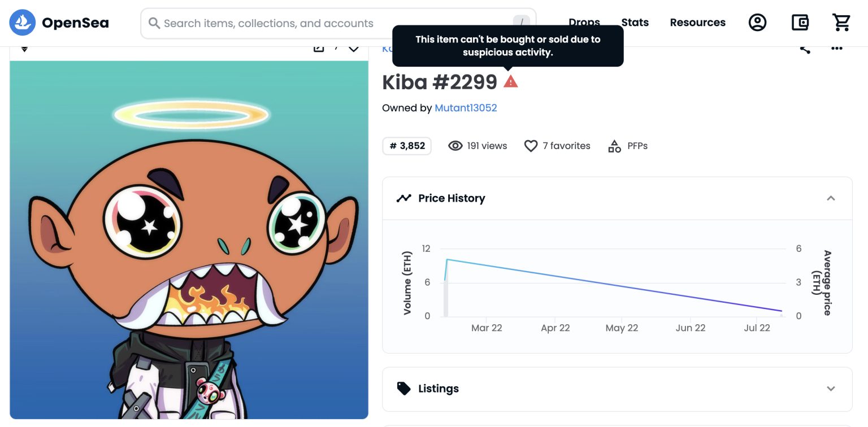This screenshot has width=868, height=427.
Task: Open the three-dot more options menu
Action: tap(837, 49)
